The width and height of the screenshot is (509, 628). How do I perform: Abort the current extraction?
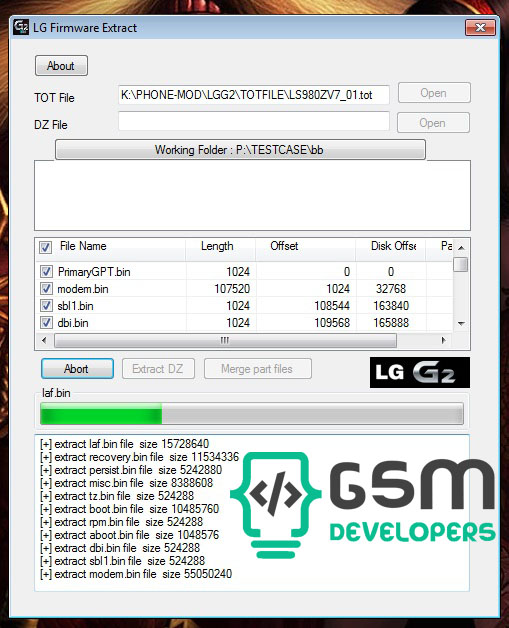77,369
